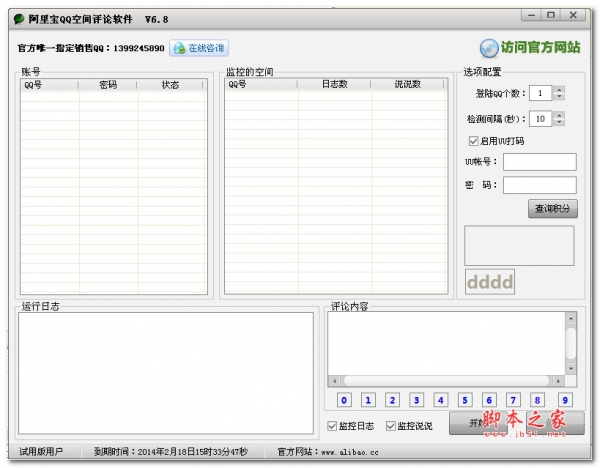
Task: Click the green app icon in title bar
Action: point(19,19)
